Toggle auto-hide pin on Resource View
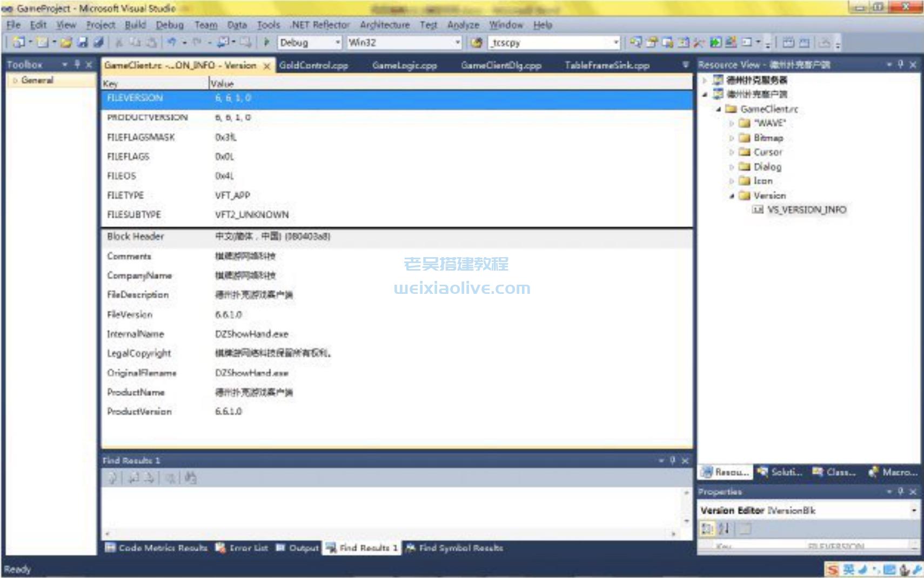Viewport: 924px width, 578px height. click(901, 64)
